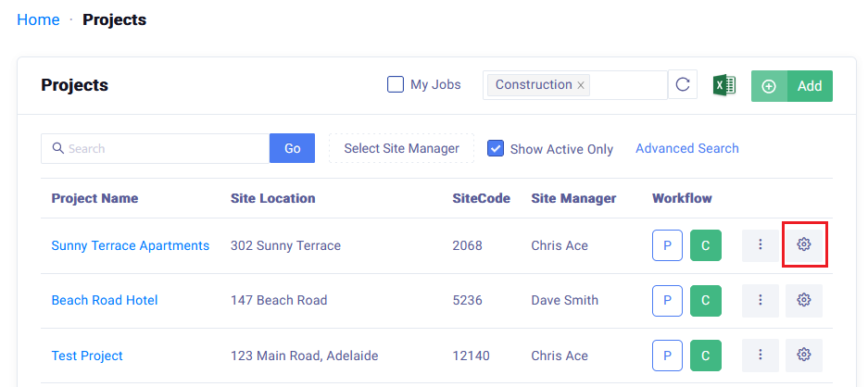Click the Add project button
Screen dimensions: 868x387
(x=792, y=86)
